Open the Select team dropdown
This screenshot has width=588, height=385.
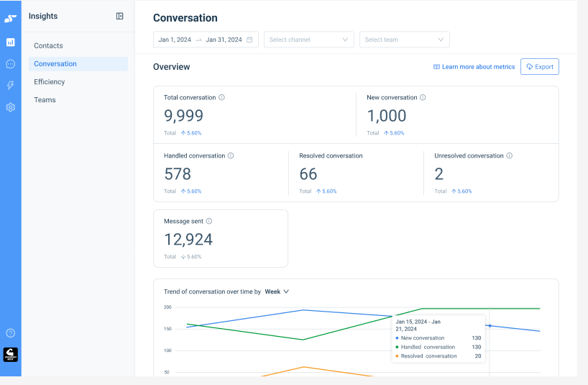pos(404,40)
